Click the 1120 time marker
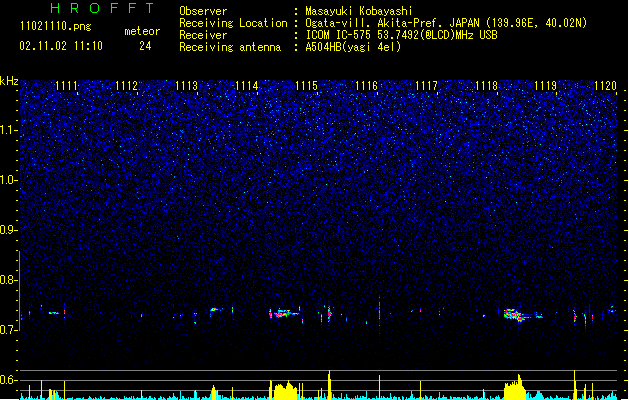Viewport: 629px width, 400px height. tap(605, 86)
